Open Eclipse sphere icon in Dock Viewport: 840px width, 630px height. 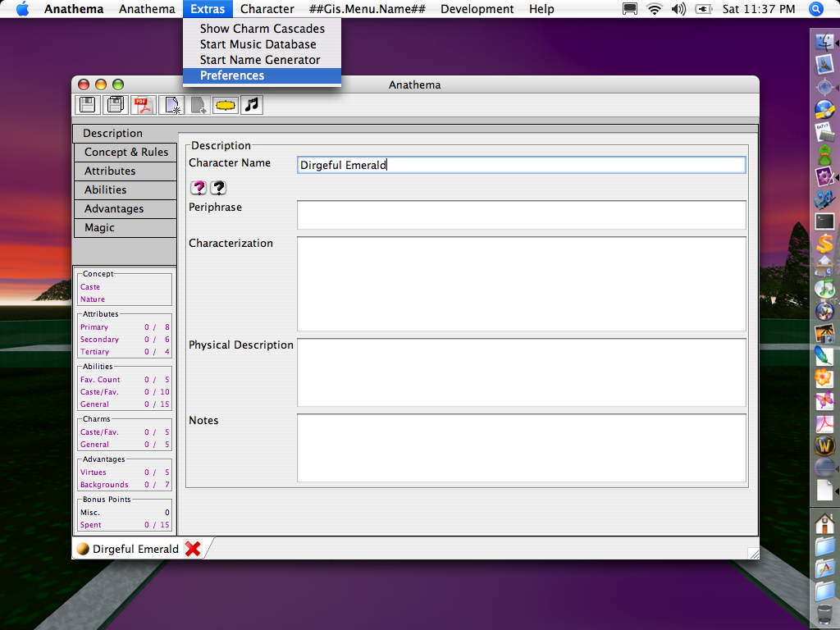click(x=825, y=468)
